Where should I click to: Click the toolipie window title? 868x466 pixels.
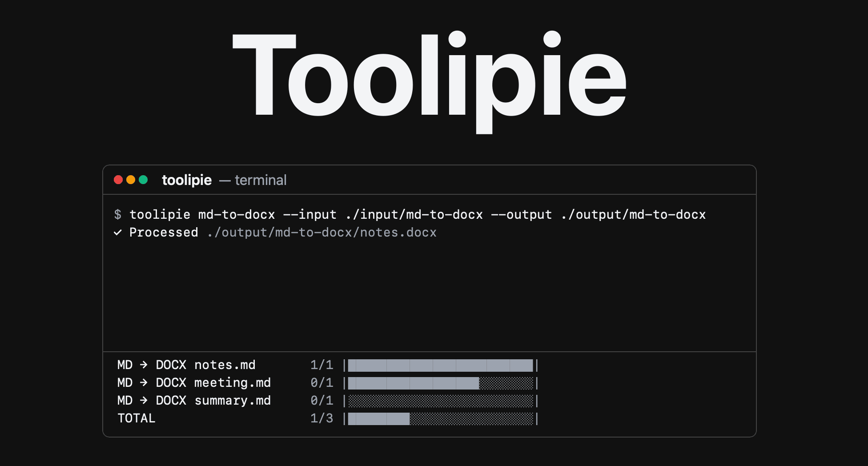coord(186,180)
